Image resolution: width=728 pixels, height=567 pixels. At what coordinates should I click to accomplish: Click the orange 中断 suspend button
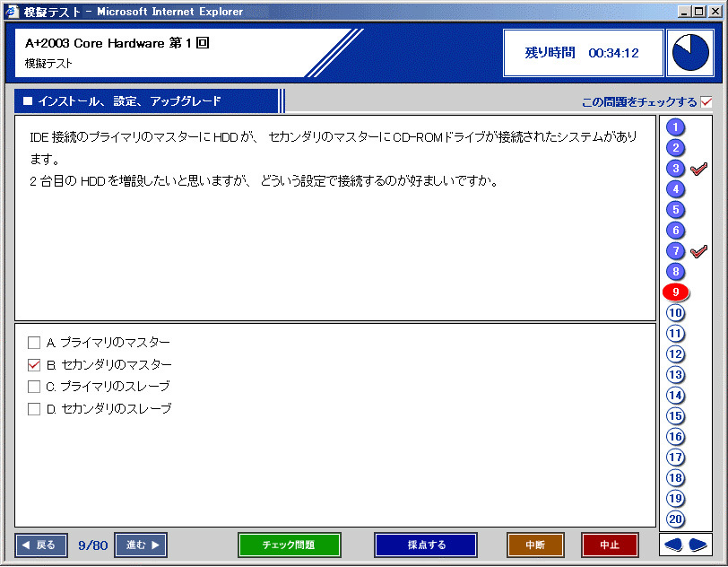(x=535, y=545)
